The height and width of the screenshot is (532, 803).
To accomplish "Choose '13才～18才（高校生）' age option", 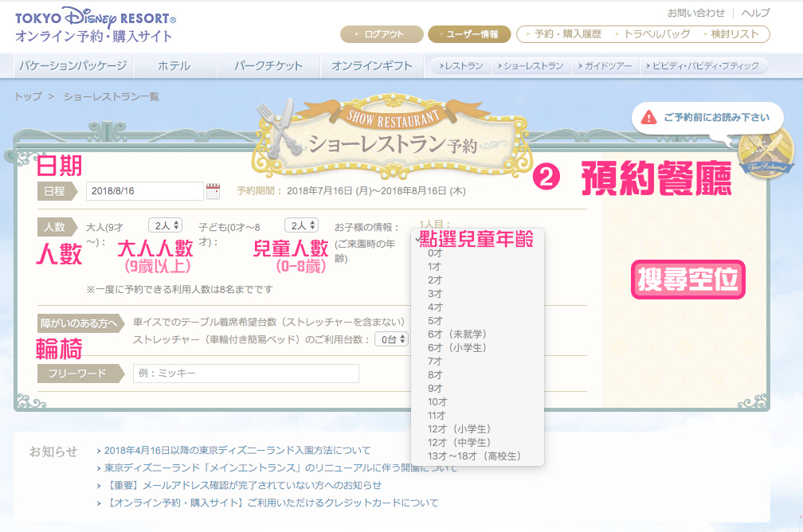I will click(x=477, y=456).
